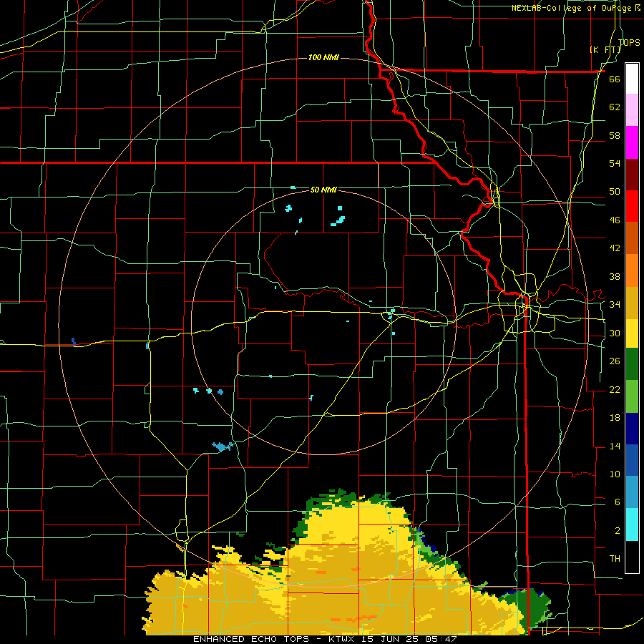
Task: Click the ENHANCED ECHO TOPS product caption
Action: [254, 639]
